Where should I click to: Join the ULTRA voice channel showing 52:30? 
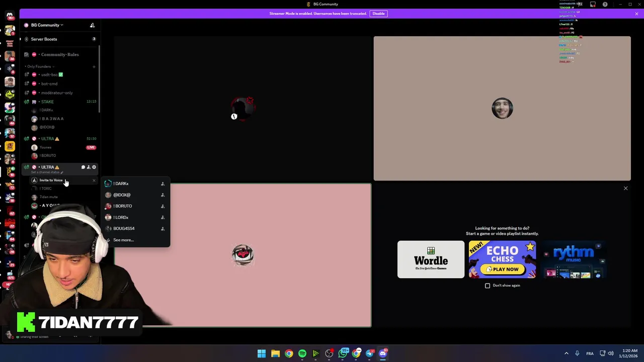60,139
